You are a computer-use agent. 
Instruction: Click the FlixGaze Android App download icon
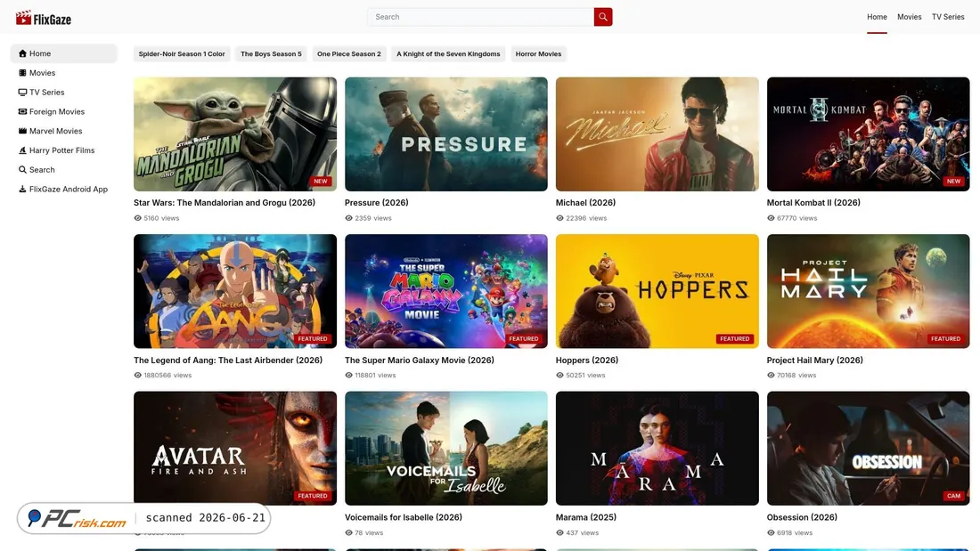pyautogui.click(x=22, y=190)
